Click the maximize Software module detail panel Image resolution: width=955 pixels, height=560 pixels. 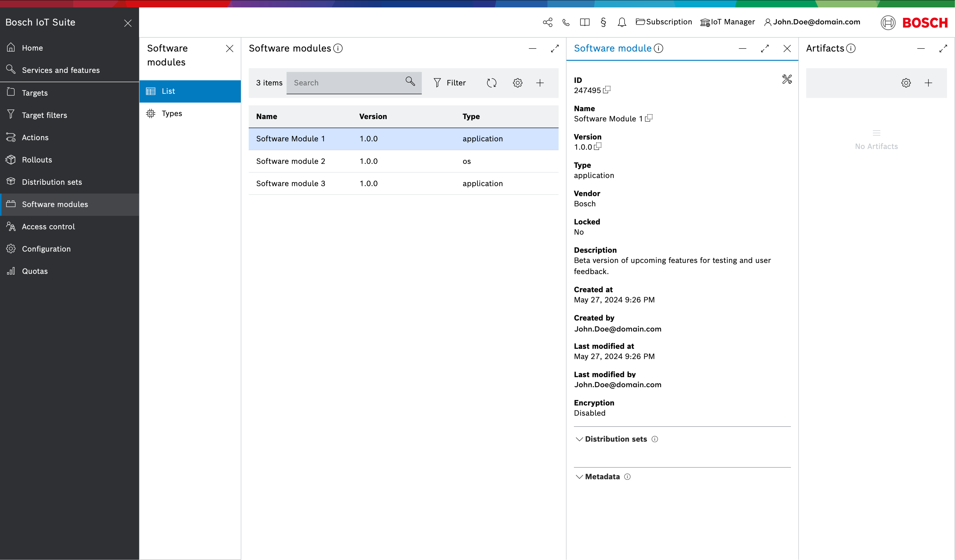765,48
